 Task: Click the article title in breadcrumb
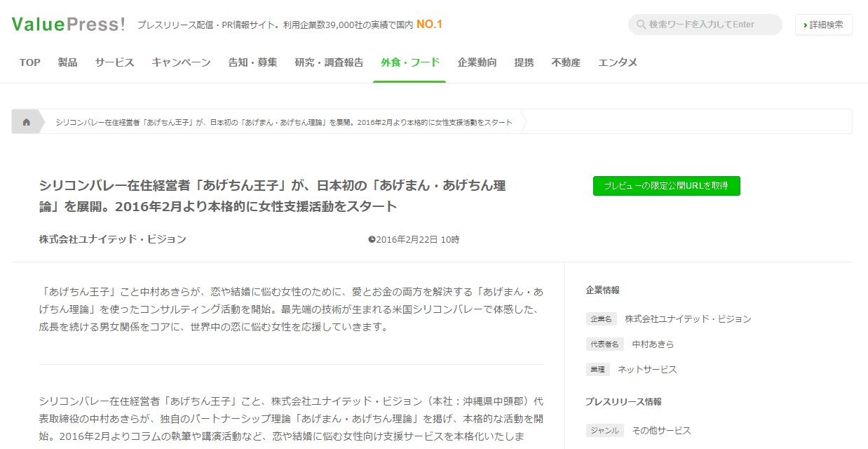[x=283, y=122]
